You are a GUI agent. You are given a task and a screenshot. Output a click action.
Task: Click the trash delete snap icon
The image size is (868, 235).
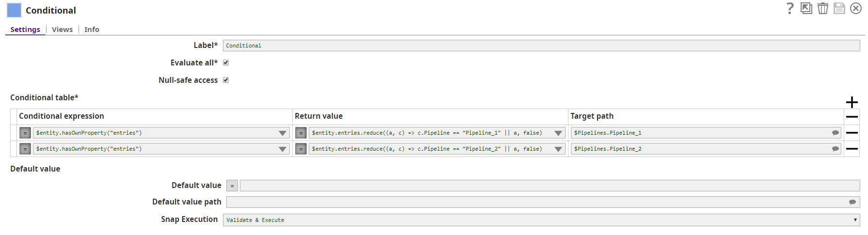pyautogui.click(x=822, y=8)
